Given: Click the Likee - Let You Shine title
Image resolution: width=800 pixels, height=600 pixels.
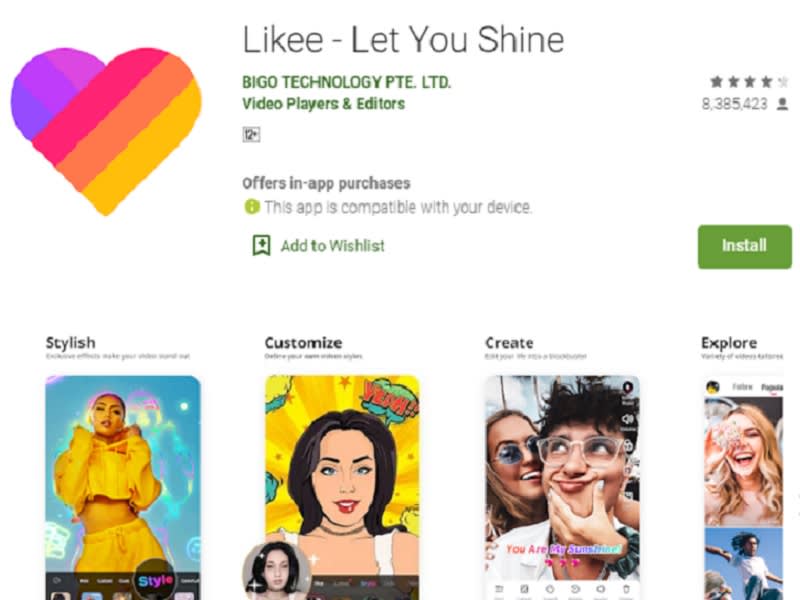Looking at the screenshot, I should click(x=403, y=40).
